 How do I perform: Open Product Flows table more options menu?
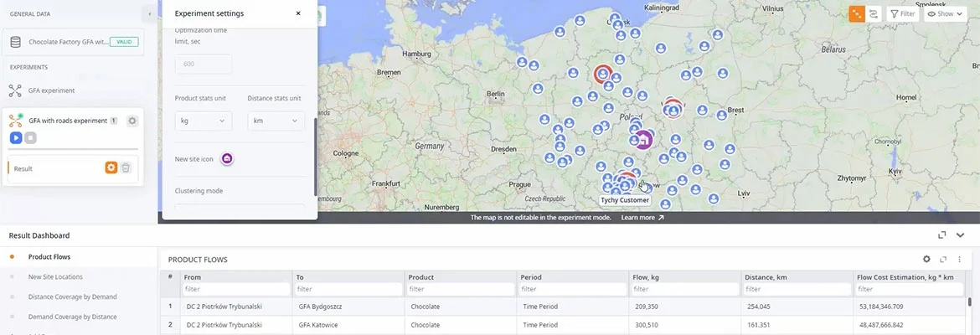pos(960,260)
